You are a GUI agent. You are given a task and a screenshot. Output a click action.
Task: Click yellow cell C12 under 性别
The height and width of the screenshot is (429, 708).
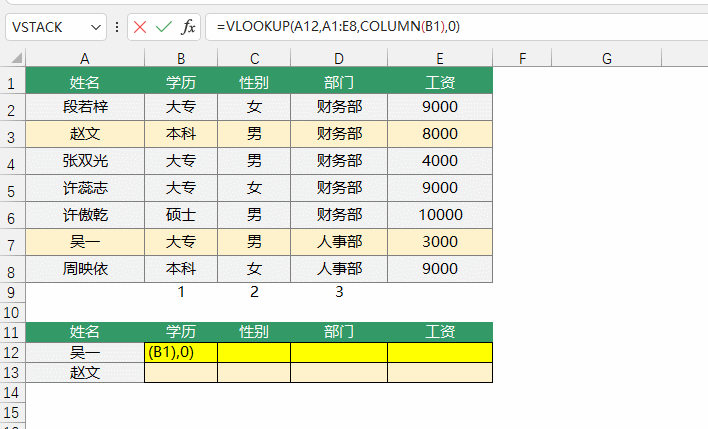click(x=254, y=352)
